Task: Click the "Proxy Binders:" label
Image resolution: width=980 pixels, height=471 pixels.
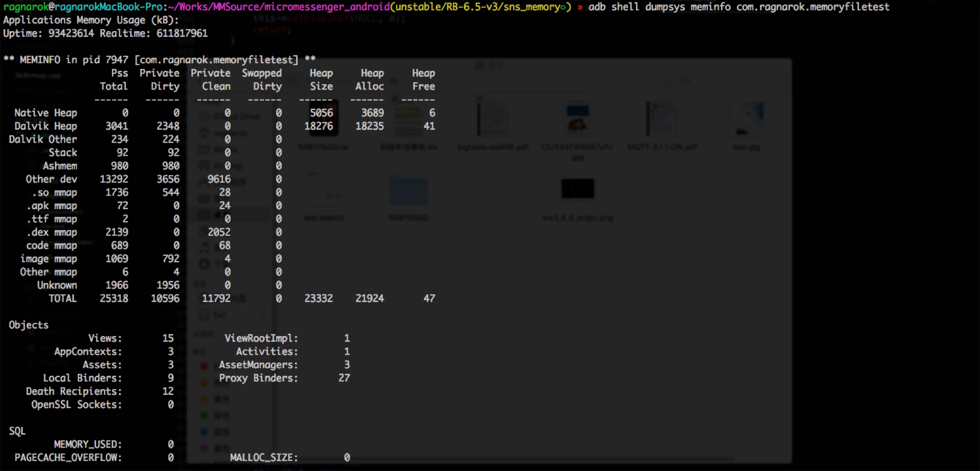Action: pos(258,378)
